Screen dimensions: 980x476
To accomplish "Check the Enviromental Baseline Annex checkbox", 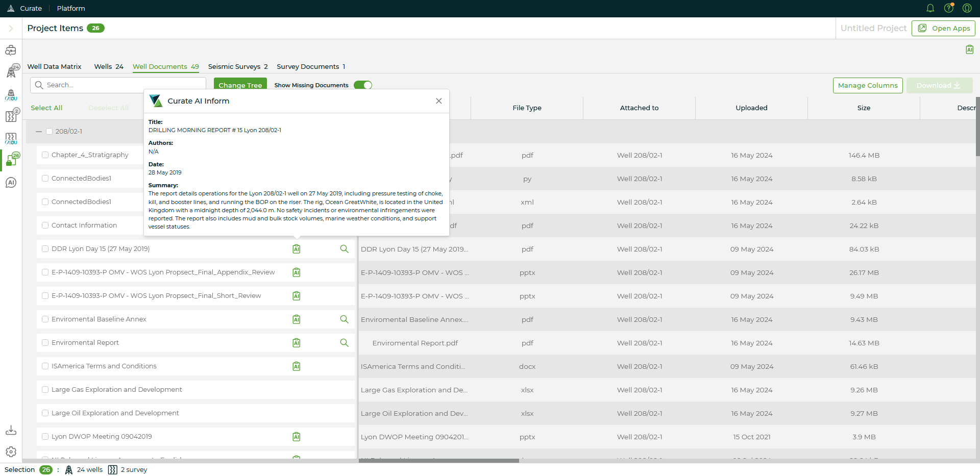I will [45, 319].
